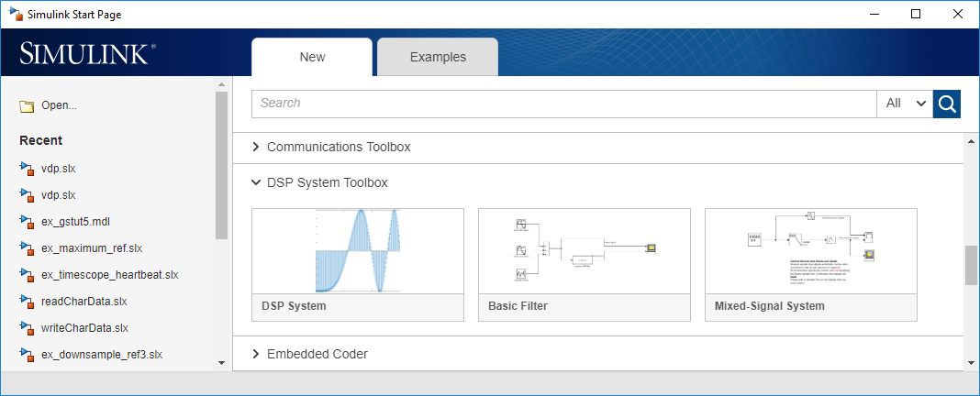Select the New tab
980x396 pixels.
312,57
